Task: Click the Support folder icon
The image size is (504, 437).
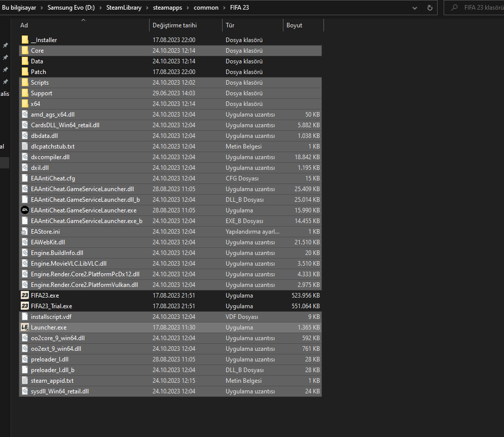Action: click(25, 93)
